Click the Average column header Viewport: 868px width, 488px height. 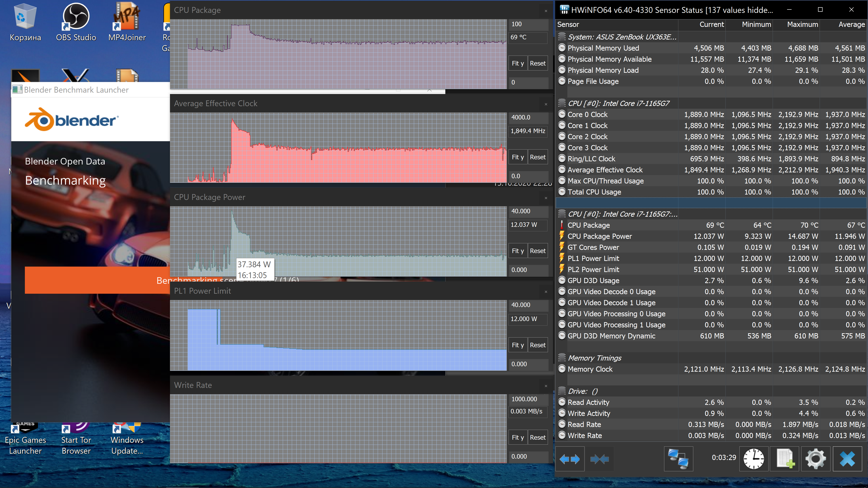click(843, 24)
